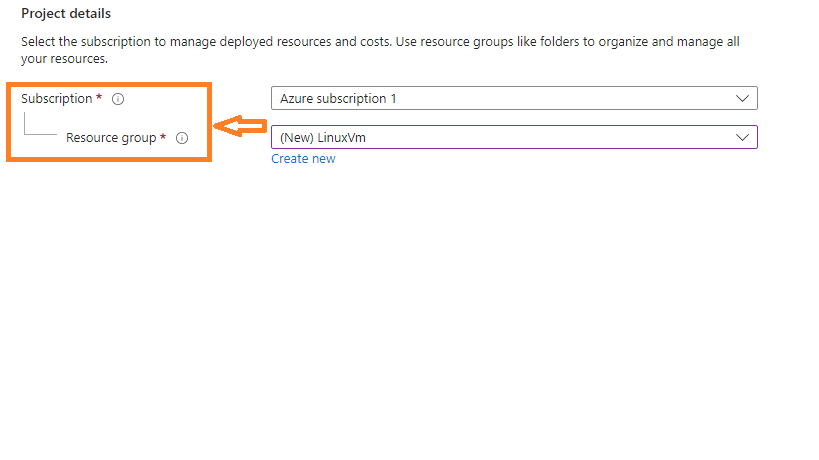Click the Resource group field label
This screenshot has height=460, width=819.
coord(110,138)
